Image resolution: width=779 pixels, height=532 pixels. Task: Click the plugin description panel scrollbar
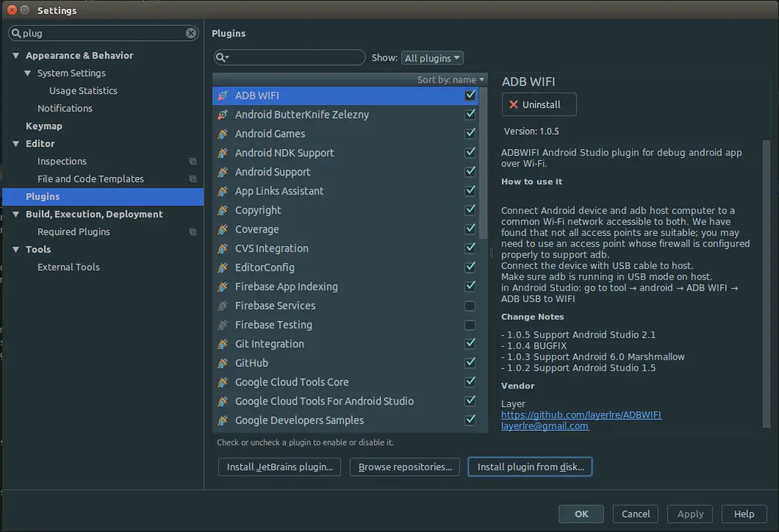(766, 283)
